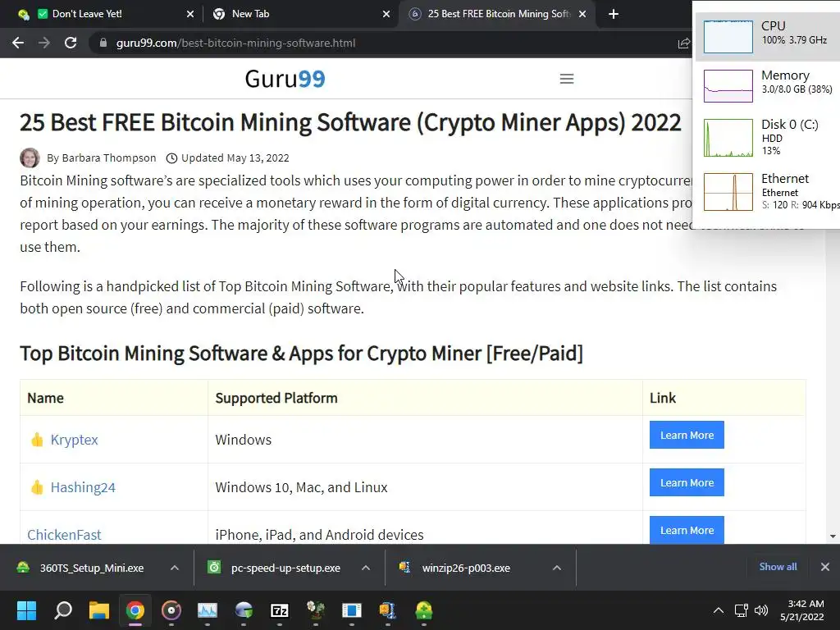Click Show all downloads
Screen dimensions: 840x630
pos(778,567)
